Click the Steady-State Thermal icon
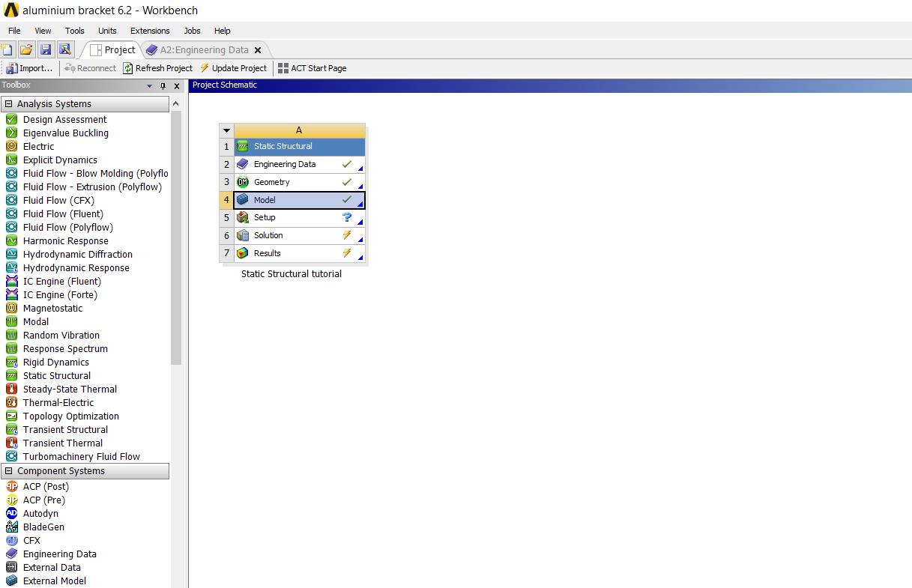The image size is (912, 588). click(11, 389)
